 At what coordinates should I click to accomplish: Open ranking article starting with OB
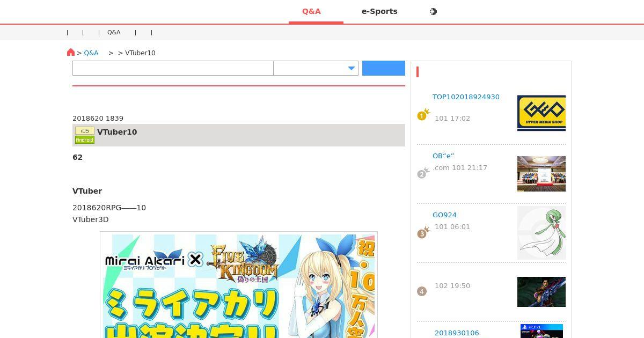443,156
